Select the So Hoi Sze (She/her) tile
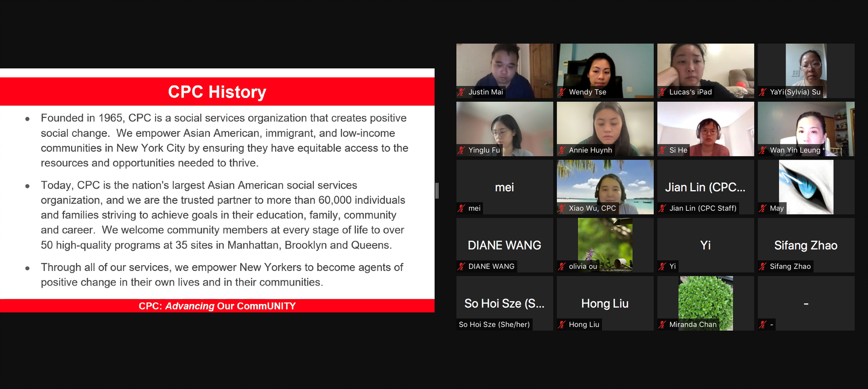Image resolution: width=868 pixels, height=389 pixels. [x=505, y=303]
